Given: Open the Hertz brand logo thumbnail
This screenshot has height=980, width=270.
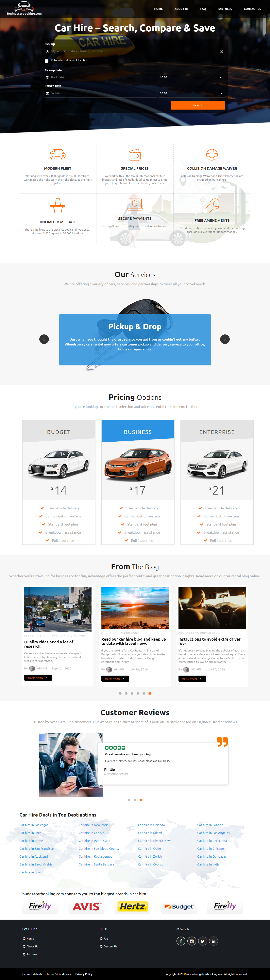Looking at the screenshot, I should (x=132, y=907).
